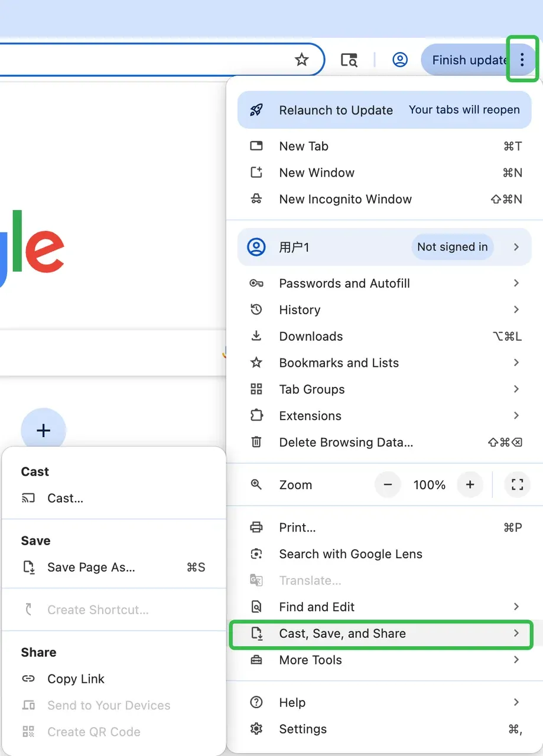Toggle fullscreen mode icon next to zoom
The height and width of the screenshot is (756, 543).
(518, 485)
